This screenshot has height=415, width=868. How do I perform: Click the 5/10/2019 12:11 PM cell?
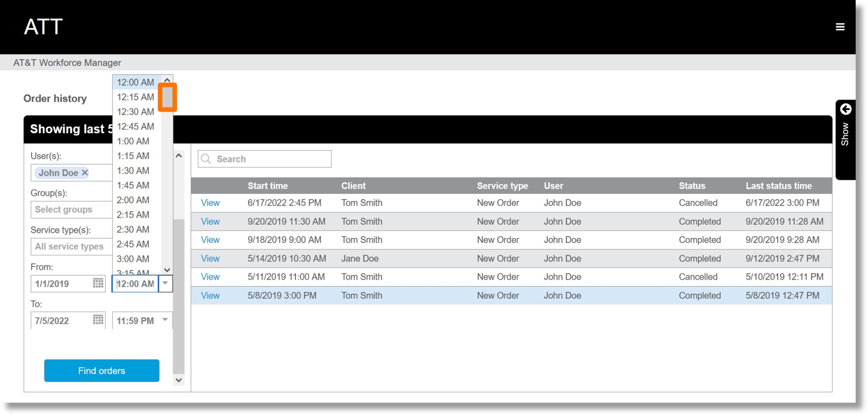(784, 277)
